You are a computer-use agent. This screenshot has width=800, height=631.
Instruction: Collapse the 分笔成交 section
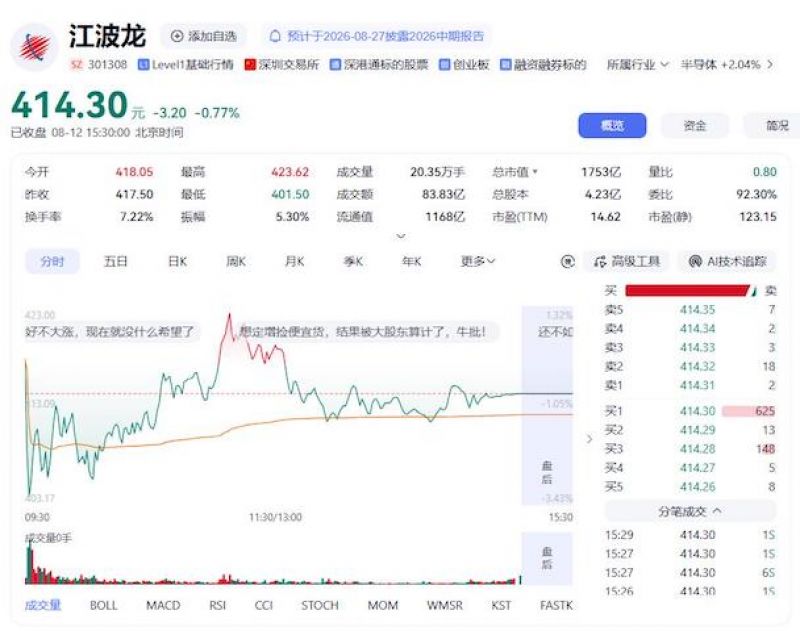690,511
